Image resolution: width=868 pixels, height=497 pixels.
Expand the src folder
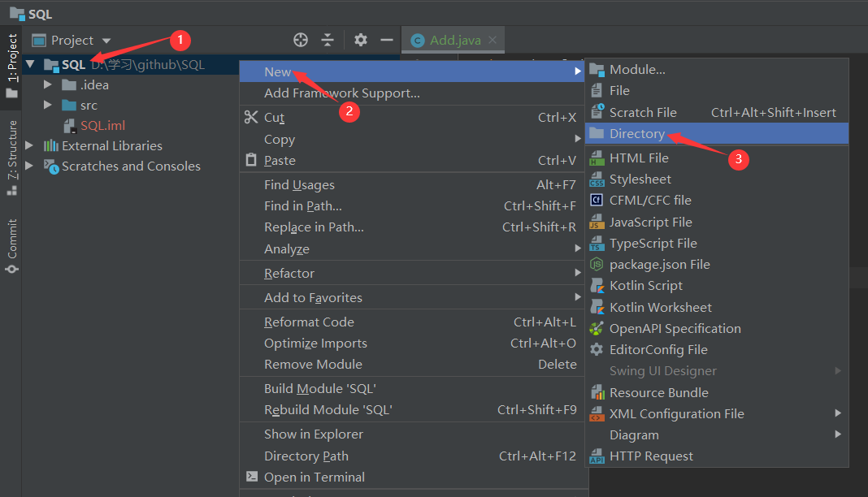pyautogui.click(x=47, y=105)
